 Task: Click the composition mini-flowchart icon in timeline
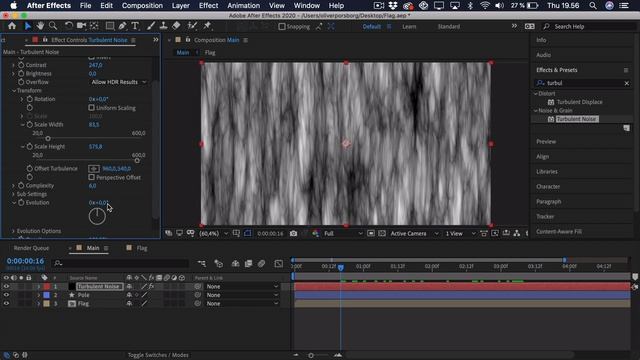click(x=202, y=264)
